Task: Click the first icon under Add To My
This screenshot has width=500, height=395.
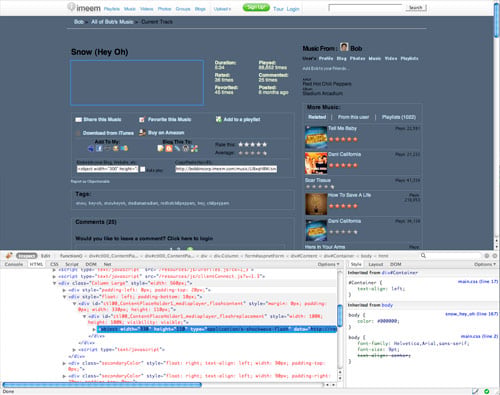Action: (x=91, y=148)
